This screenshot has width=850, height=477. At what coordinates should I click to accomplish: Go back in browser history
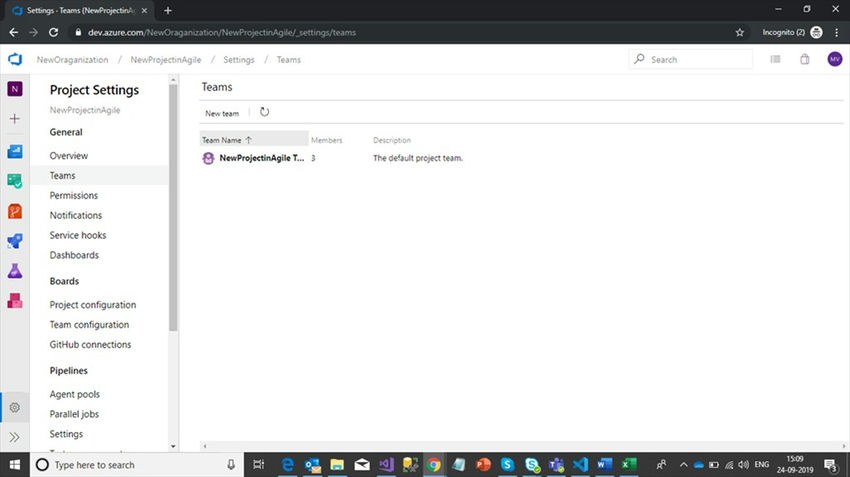coord(14,33)
